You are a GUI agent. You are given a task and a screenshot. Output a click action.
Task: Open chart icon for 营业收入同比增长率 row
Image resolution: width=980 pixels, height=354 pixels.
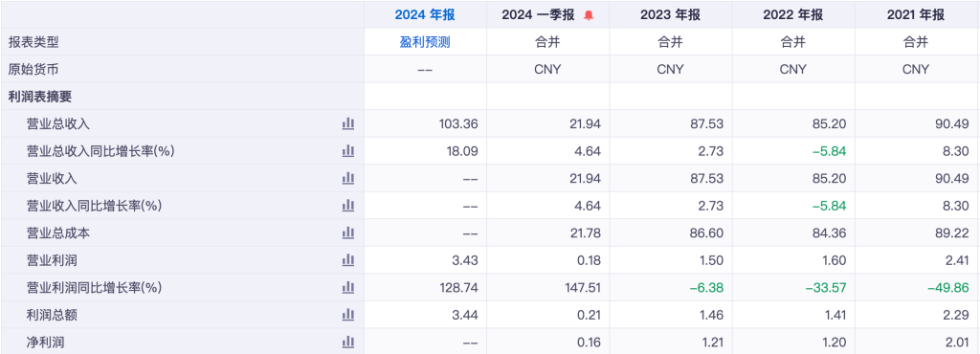(x=348, y=206)
